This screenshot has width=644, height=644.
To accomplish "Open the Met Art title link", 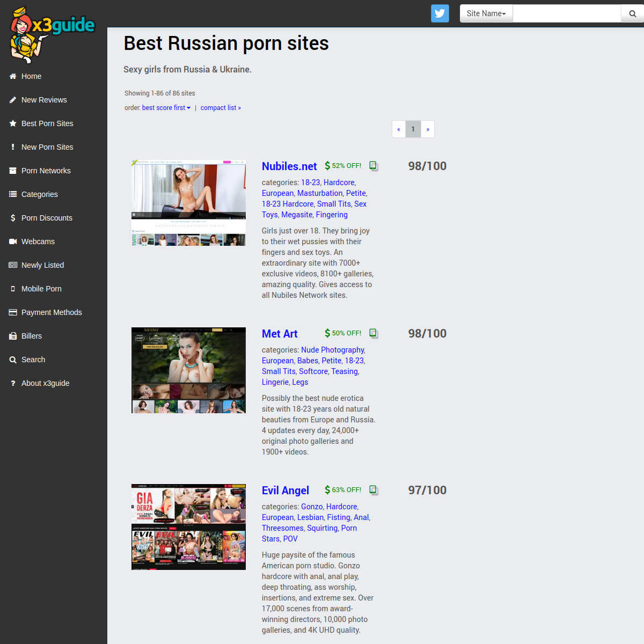I will coord(280,334).
